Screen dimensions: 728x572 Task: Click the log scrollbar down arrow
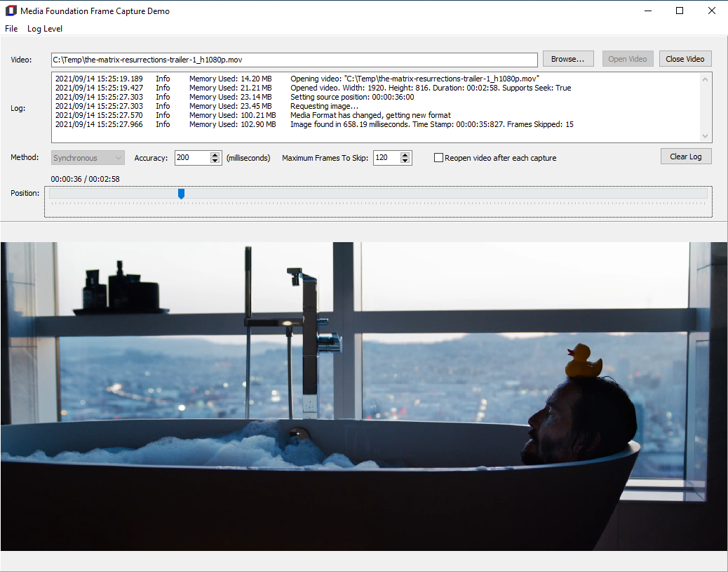(x=705, y=136)
